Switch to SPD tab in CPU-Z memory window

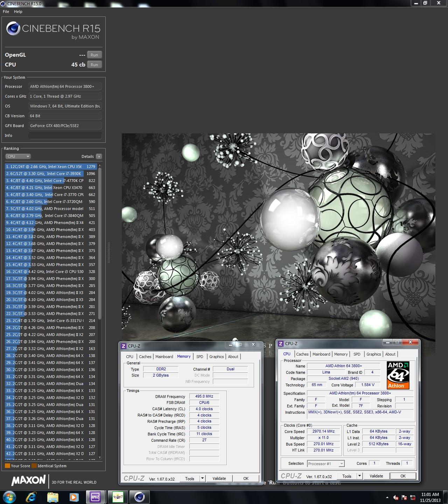200,357
